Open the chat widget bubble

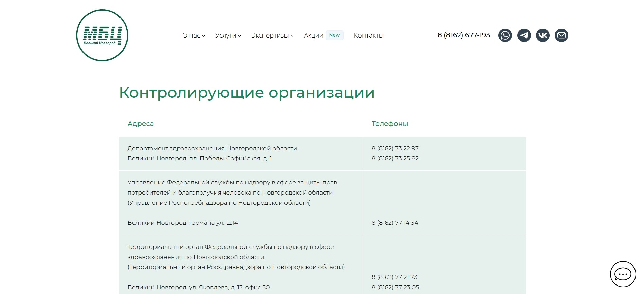pyautogui.click(x=623, y=274)
